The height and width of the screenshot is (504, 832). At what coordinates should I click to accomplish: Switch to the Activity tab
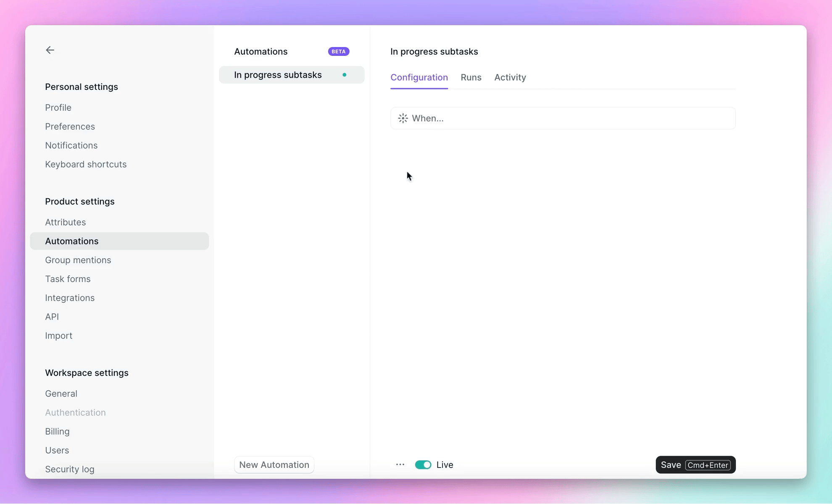click(510, 77)
